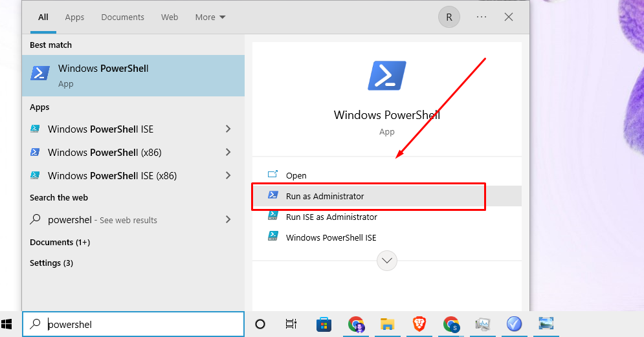Expand the powershel web results arrow
644x337 pixels.
[x=228, y=220]
